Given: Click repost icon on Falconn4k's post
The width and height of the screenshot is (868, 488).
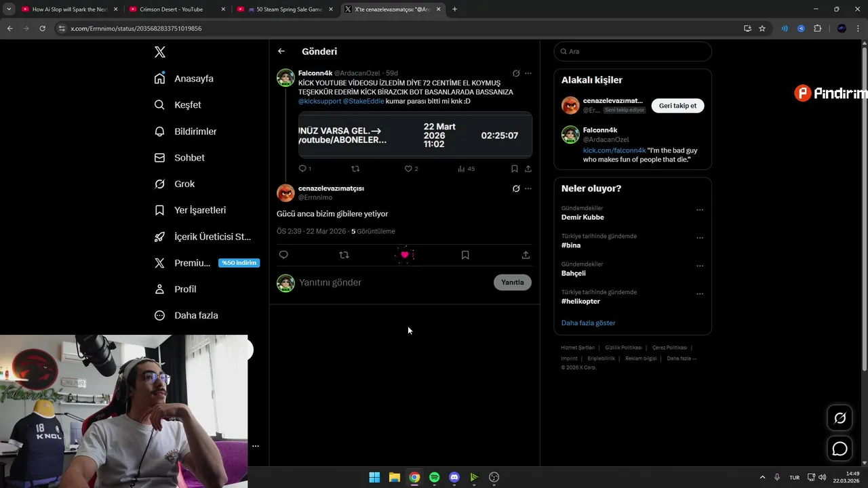Looking at the screenshot, I should click(355, 169).
